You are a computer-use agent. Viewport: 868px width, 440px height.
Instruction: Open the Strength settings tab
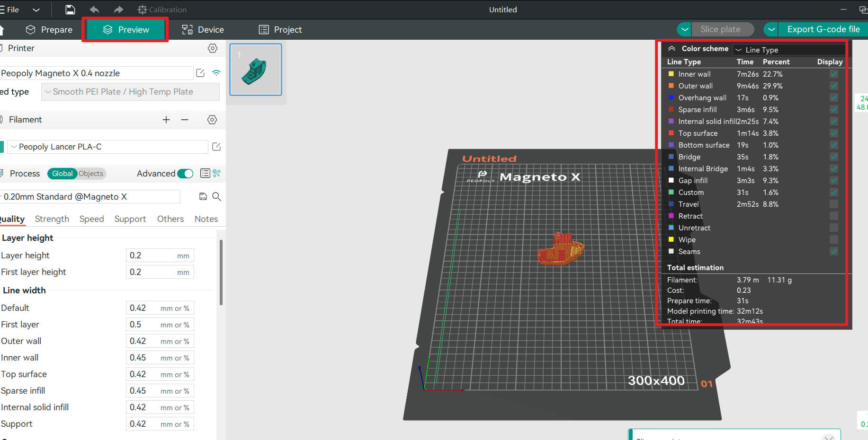click(52, 219)
